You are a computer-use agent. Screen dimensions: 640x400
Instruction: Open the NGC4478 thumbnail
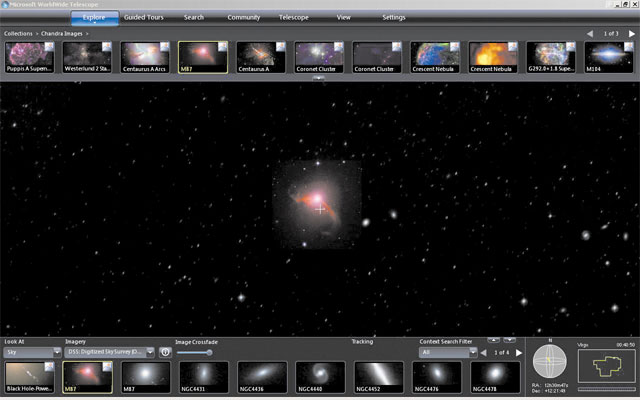495,378
